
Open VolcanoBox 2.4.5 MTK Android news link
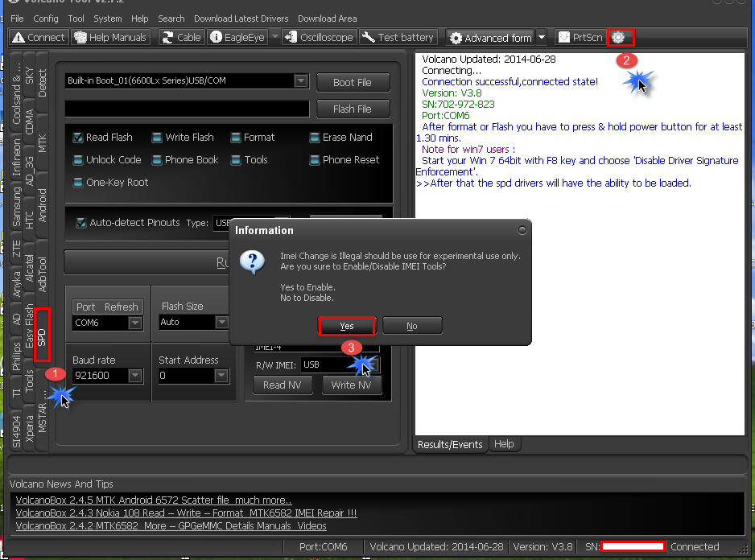coord(154,500)
